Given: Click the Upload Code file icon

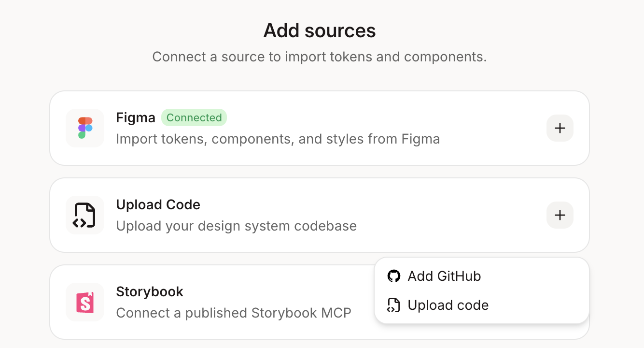Looking at the screenshot, I should click(x=85, y=215).
